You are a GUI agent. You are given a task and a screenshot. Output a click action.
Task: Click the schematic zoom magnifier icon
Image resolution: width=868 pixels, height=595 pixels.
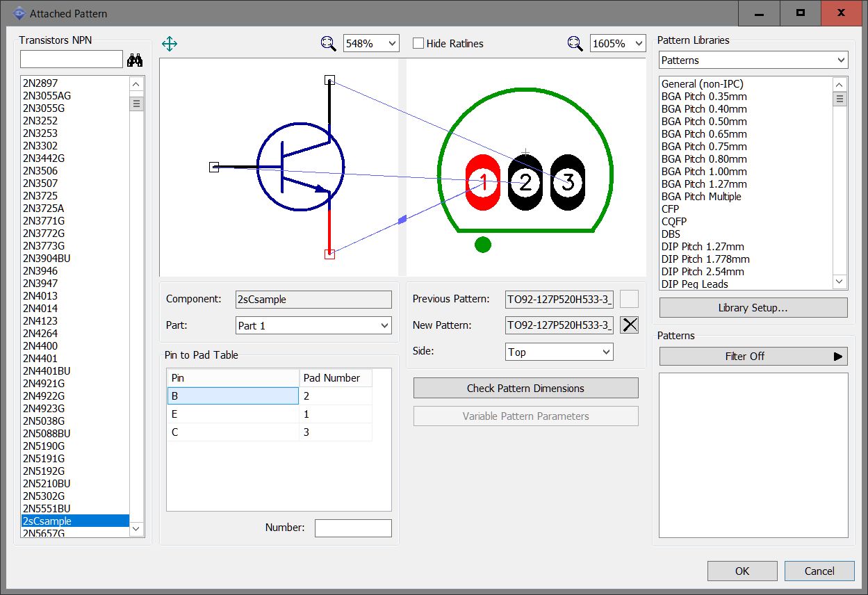(x=328, y=43)
